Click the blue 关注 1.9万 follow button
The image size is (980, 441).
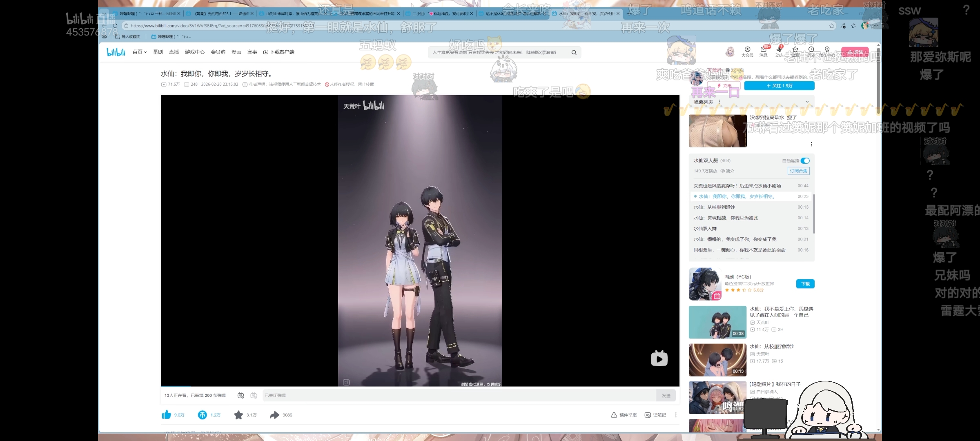(779, 86)
